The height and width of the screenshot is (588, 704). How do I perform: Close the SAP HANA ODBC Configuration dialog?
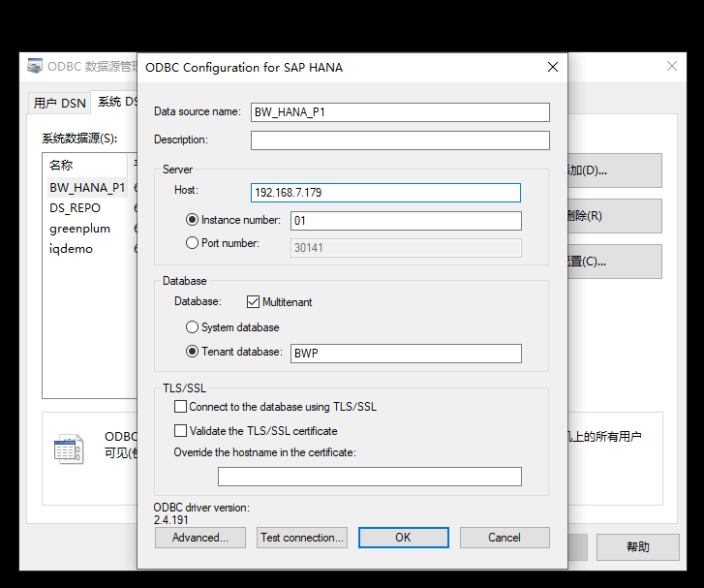553,67
